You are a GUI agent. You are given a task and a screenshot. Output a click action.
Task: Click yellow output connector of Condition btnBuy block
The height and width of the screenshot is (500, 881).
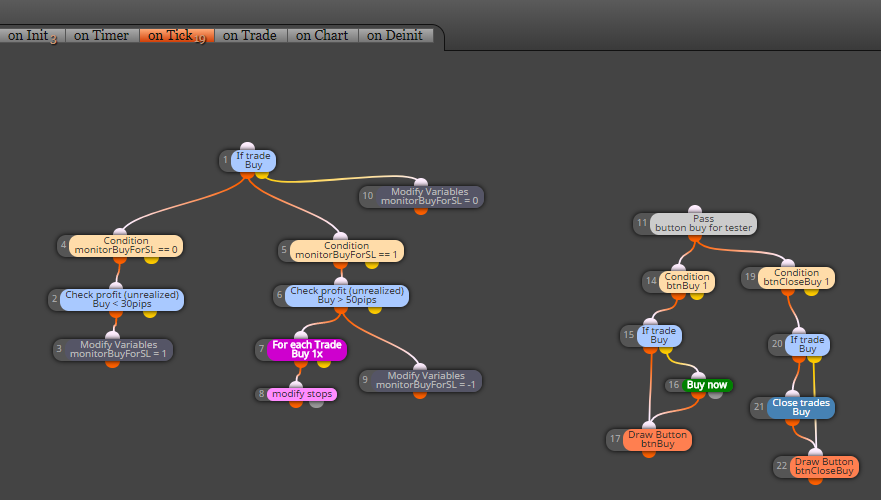(697, 296)
